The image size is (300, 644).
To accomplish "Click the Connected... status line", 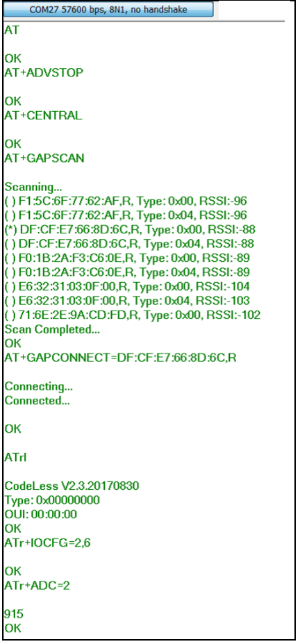I will 37,401.
